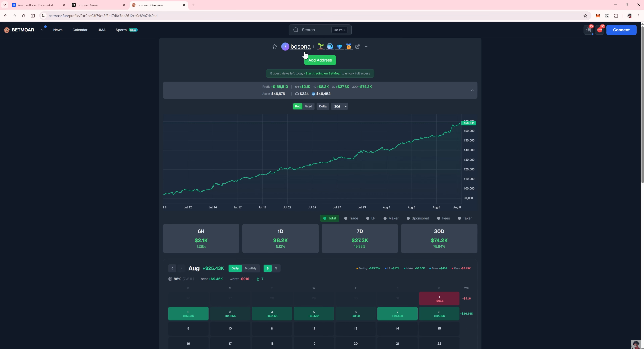Open the profile external link icon
This screenshot has width=644, height=349.
[357, 47]
